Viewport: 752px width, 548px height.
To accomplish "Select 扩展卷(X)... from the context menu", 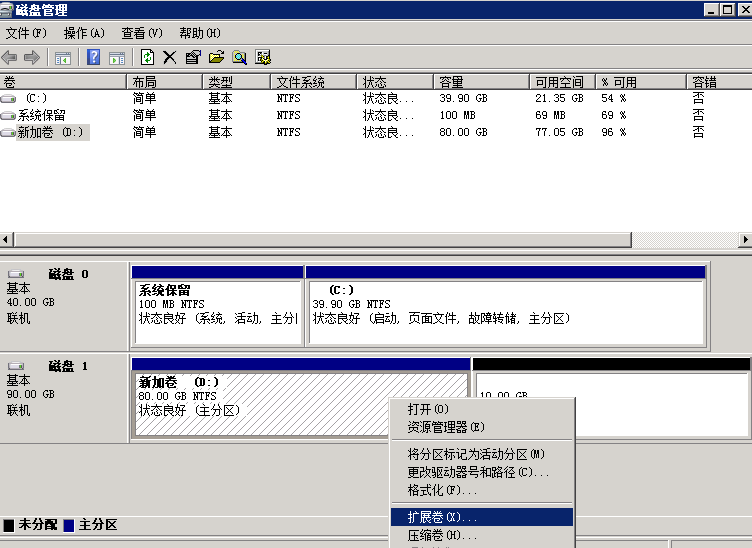I will tap(442, 517).
